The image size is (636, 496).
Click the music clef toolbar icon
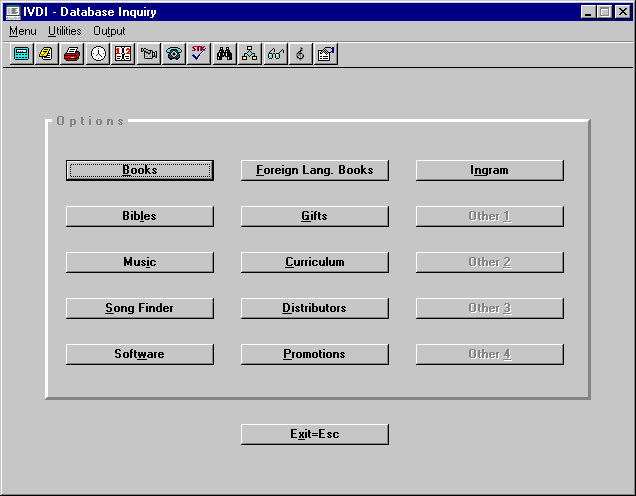301,54
